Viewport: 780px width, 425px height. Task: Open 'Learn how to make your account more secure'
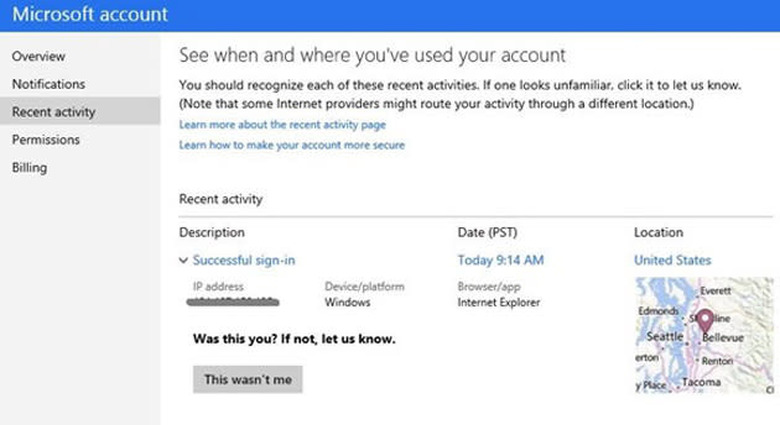(291, 145)
